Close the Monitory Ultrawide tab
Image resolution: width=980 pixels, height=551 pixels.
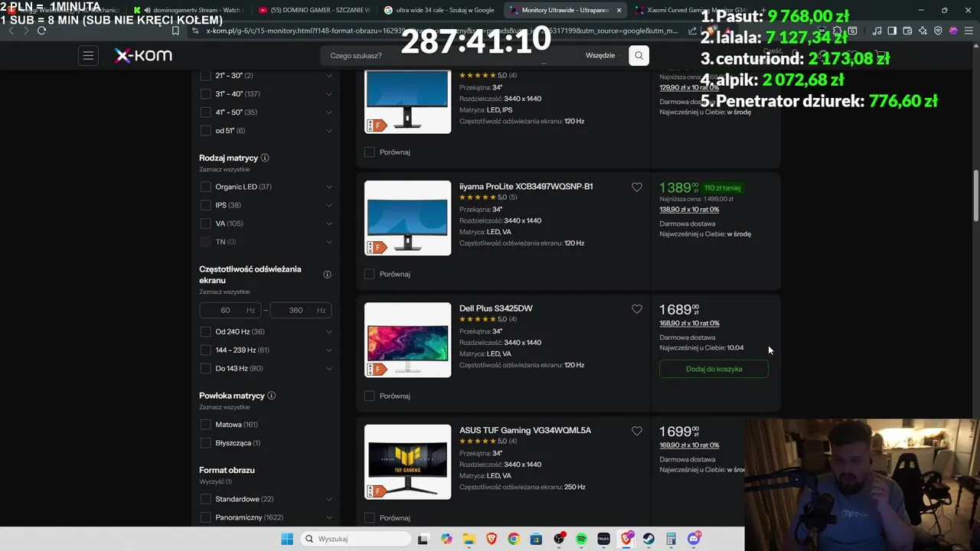pos(619,10)
